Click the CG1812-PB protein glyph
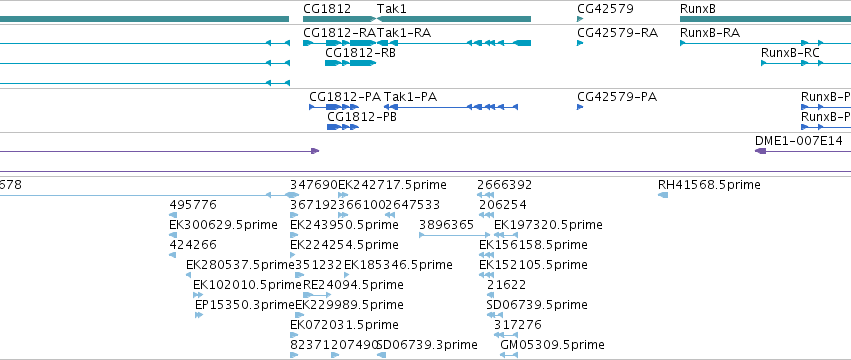 coord(343,127)
